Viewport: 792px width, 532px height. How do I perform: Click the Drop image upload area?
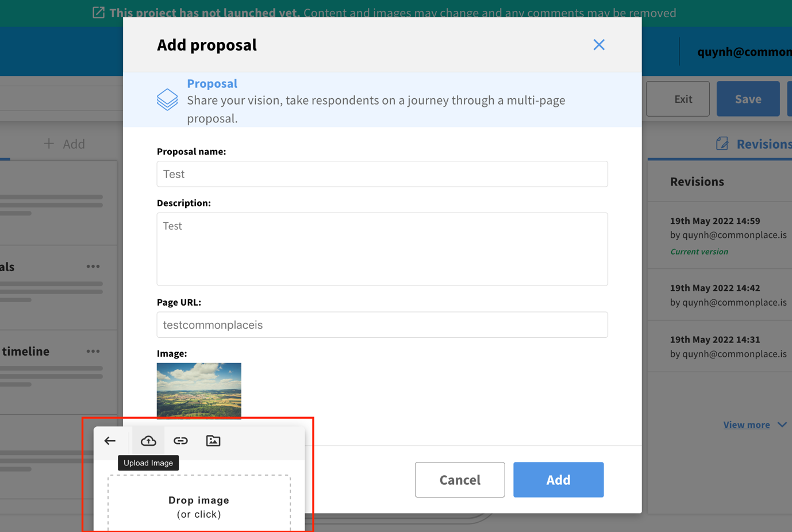coord(199,504)
